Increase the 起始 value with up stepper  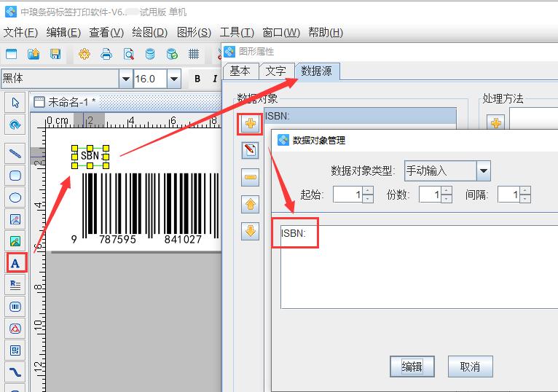pos(368,191)
